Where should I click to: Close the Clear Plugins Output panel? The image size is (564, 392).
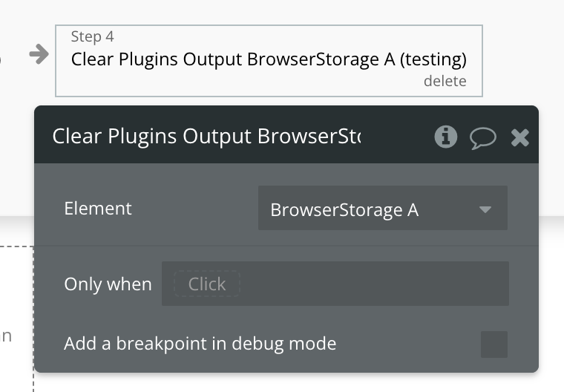(519, 137)
